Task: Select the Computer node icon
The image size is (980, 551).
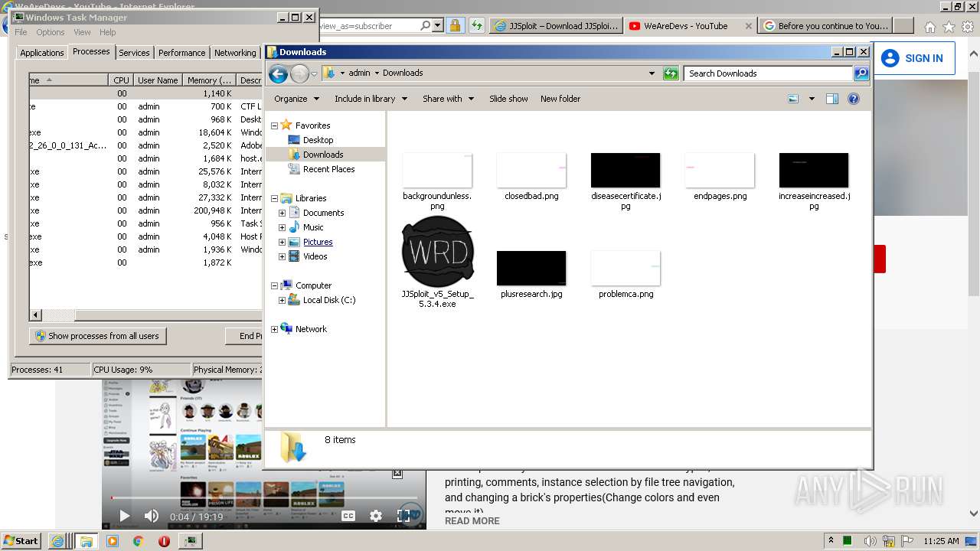Action: click(x=287, y=285)
